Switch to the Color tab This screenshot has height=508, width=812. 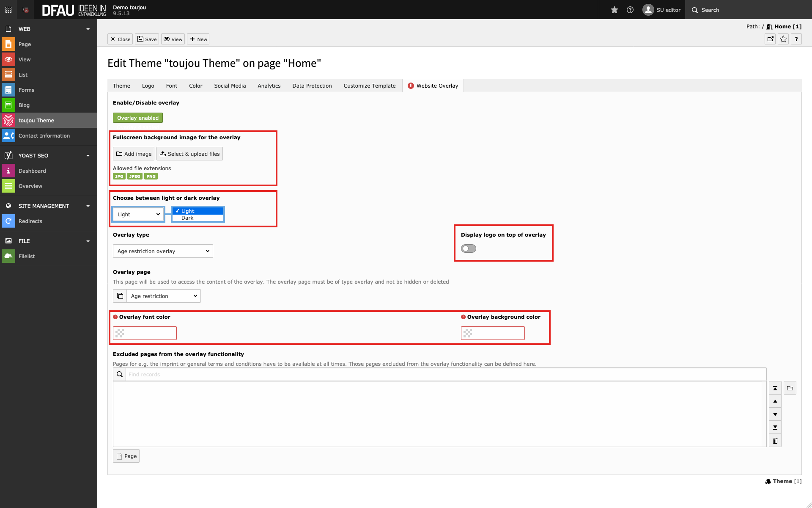pos(195,86)
